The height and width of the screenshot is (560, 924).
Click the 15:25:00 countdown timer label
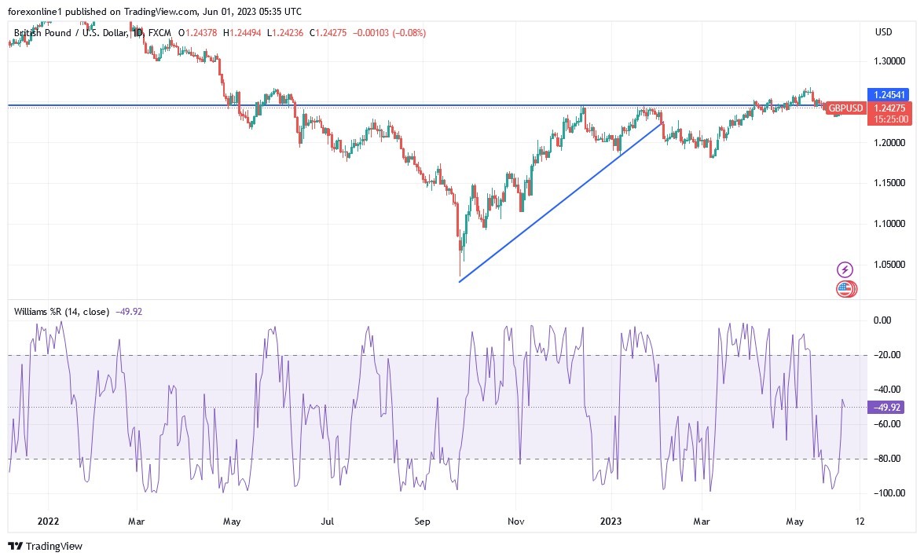coord(890,119)
